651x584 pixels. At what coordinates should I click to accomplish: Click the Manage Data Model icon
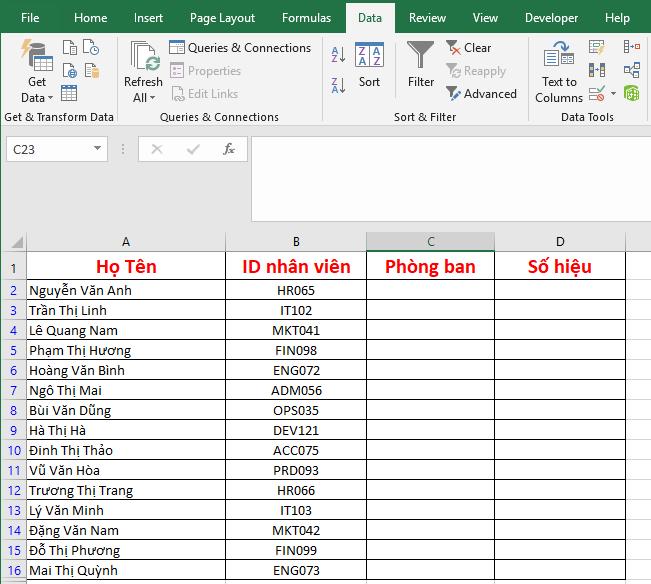coord(632,93)
